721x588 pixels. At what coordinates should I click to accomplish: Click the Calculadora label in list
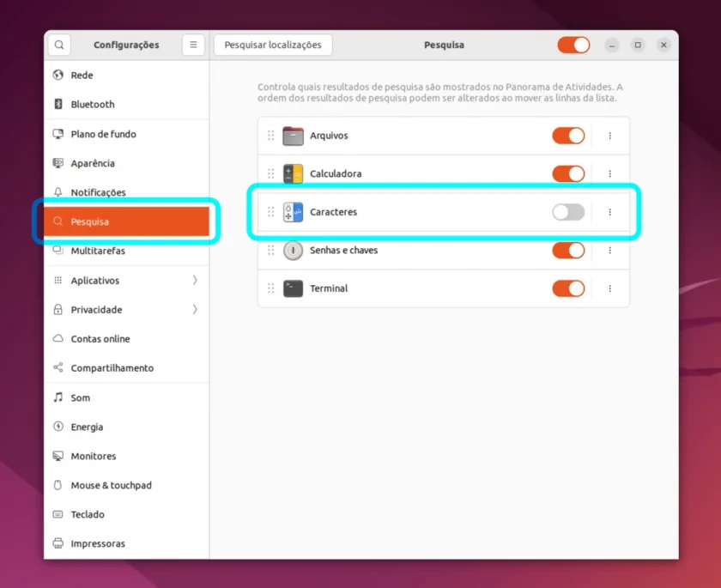(336, 173)
